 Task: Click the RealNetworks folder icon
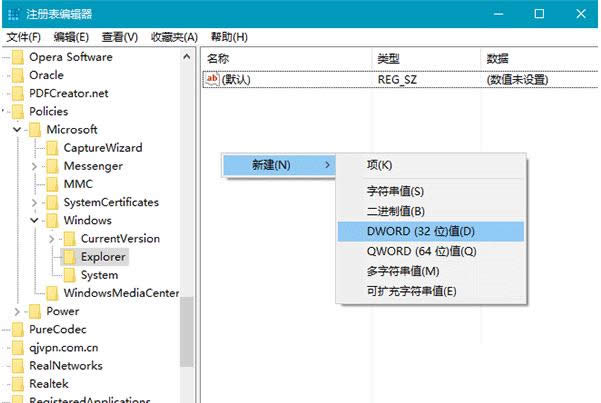click(x=18, y=366)
